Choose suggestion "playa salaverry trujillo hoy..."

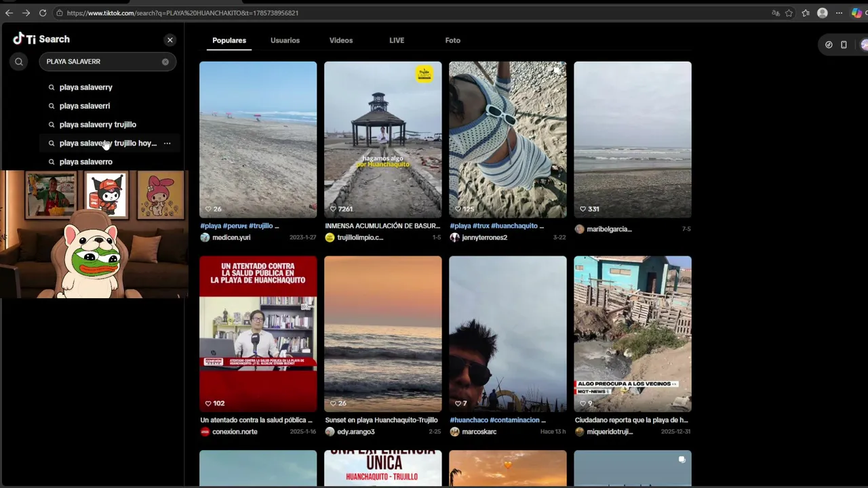pyautogui.click(x=108, y=143)
